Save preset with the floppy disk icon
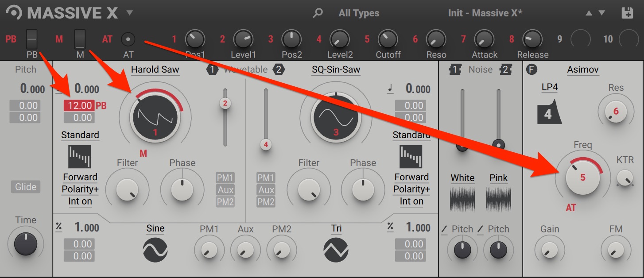This screenshot has width=644, height=278. tap(627, 13)
